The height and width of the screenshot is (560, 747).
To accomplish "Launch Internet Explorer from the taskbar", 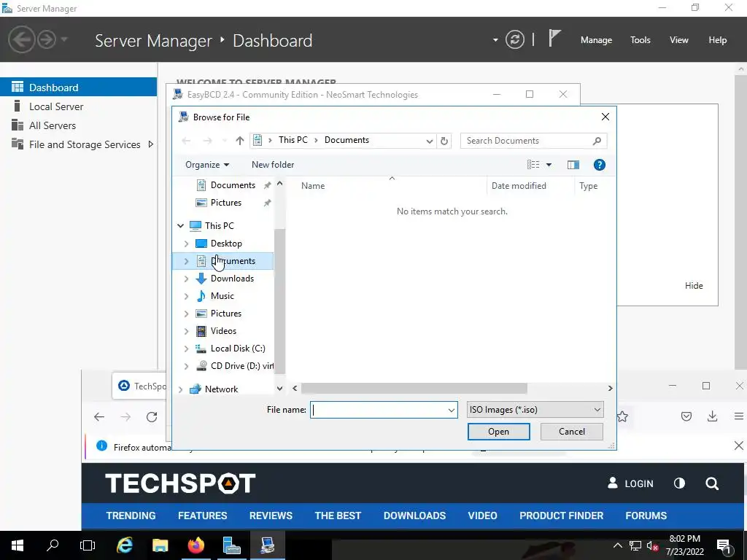I will coord(124,545).
